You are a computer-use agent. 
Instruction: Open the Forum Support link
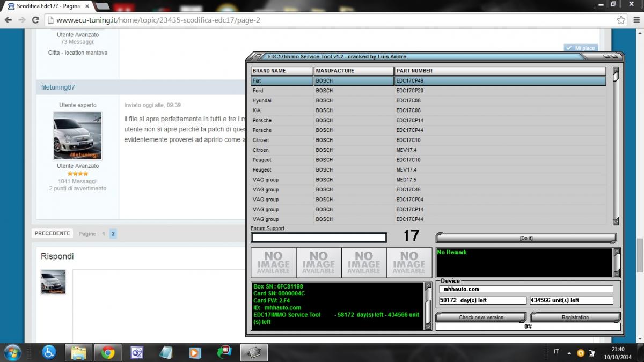268,228
